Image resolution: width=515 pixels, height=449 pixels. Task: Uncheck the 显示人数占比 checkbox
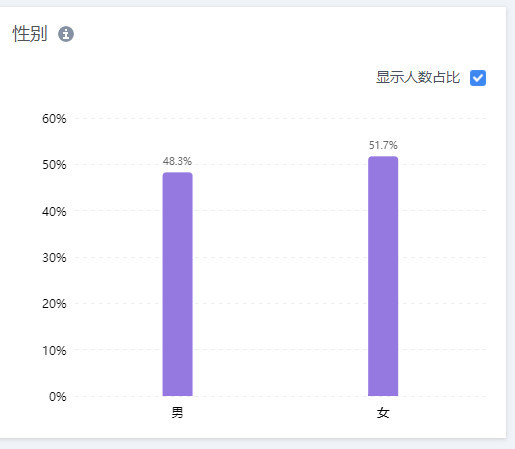(x=478, y=78)
